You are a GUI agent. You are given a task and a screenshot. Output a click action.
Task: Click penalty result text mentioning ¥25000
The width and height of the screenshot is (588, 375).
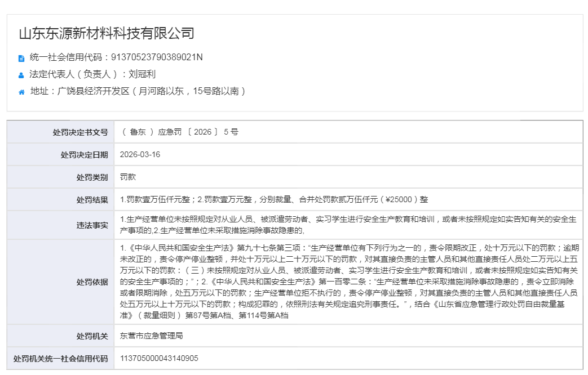point(274,199)
